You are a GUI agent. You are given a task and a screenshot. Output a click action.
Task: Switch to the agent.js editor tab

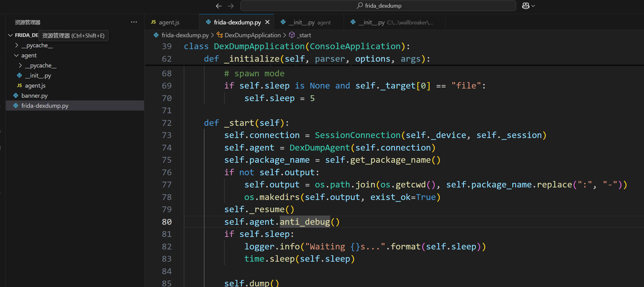click(169, 22)
